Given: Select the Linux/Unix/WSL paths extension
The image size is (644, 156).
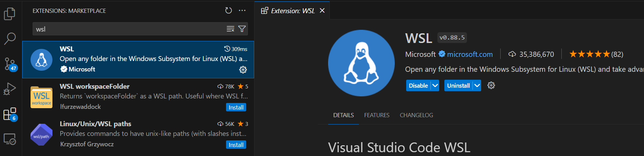Looking at the screenshot, I should point(138,135).
